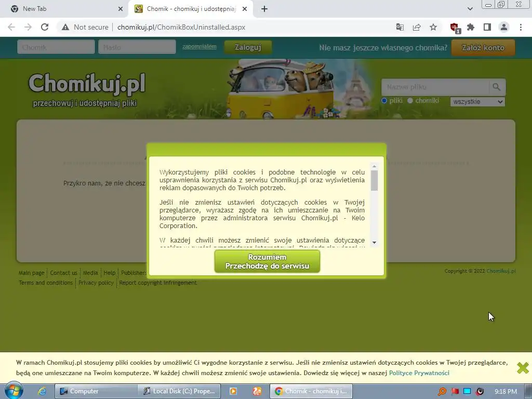Select Chrome Chomik taskbar item
Screen dimensions: 532x399
311,391
